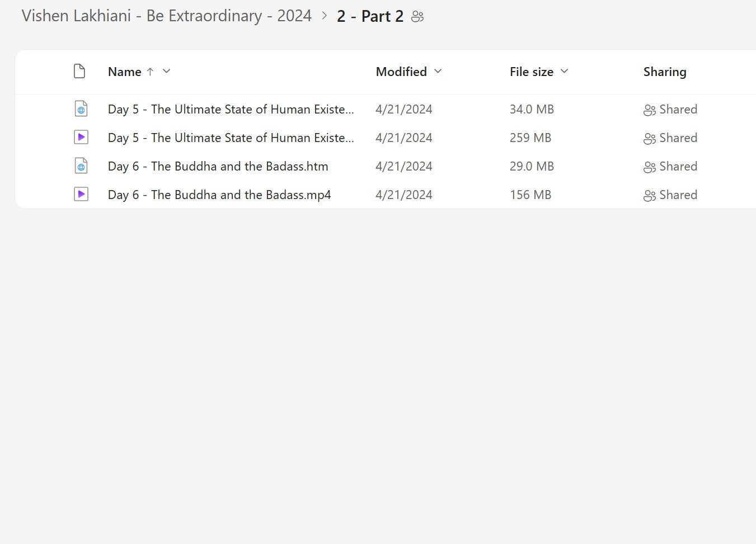Click the shared people icon next to 2 - Part 2
Viewport: 756px width, 544px height.
[417, 17]
